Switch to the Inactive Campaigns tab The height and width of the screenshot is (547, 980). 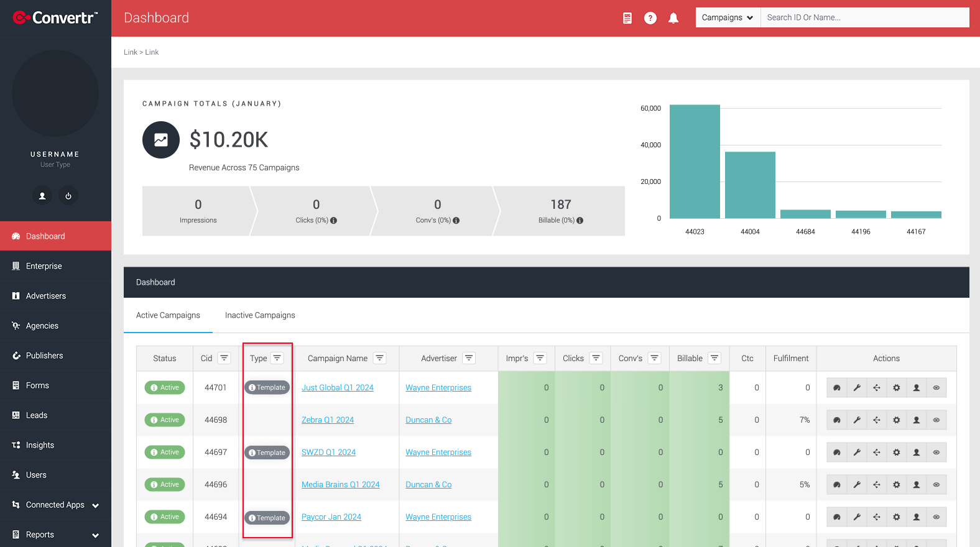(260, 315)
